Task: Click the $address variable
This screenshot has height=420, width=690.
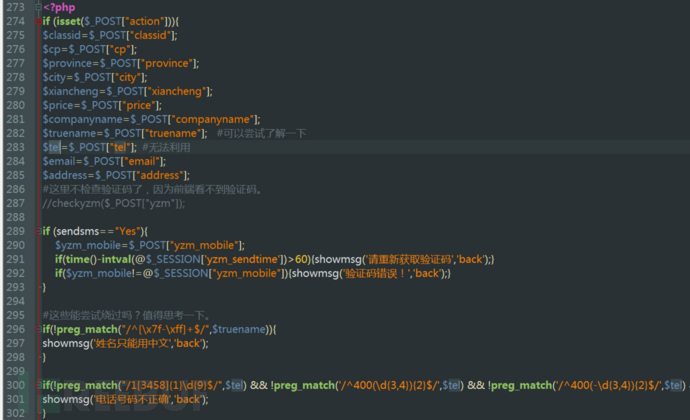Action: click(x=65, y=175)
